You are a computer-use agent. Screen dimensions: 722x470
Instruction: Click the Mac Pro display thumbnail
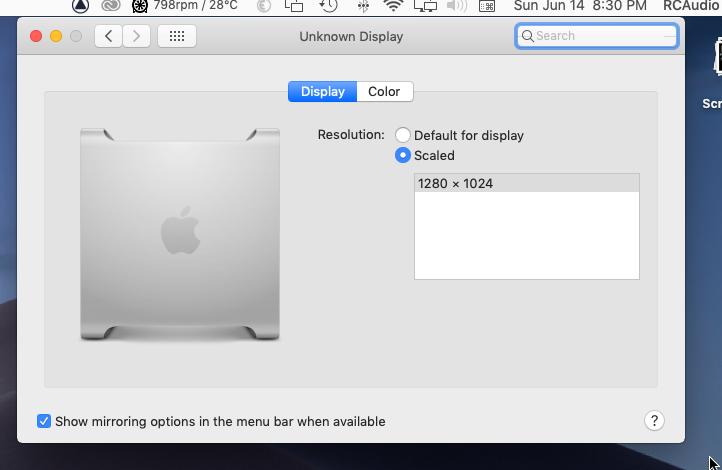pyautogui.click(x=180, y=234)
